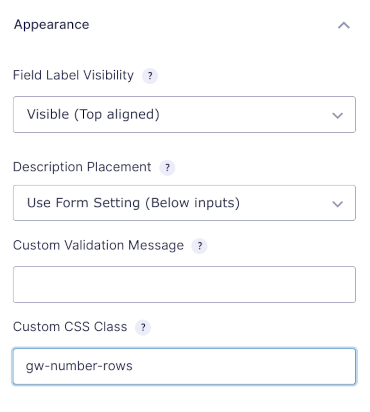This screenshot has height=412, width=370.
Task: Click the Custom Validation Message label
Action: pyautogui.click(x=98, y=246)
